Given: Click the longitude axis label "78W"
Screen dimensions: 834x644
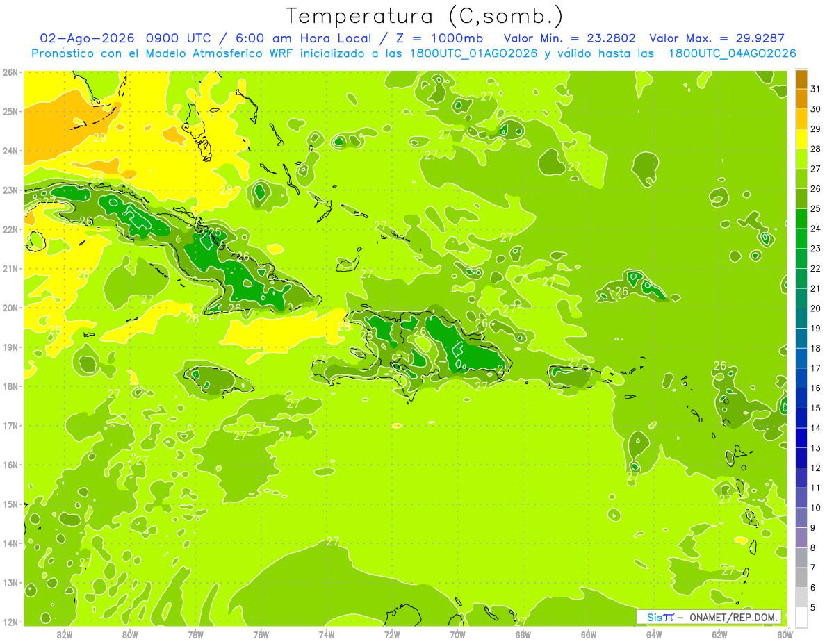Looking at the screenshot, I should click(x=195, y=634).
